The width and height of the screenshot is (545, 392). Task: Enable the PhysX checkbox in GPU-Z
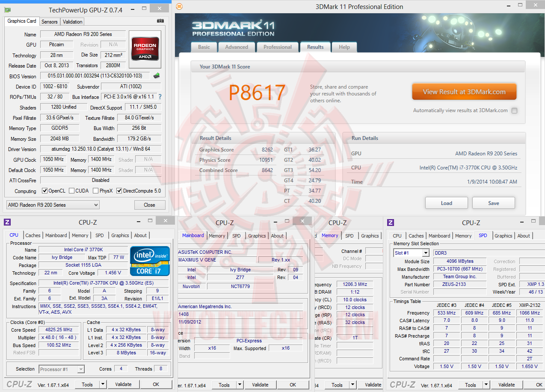[96, 191]
